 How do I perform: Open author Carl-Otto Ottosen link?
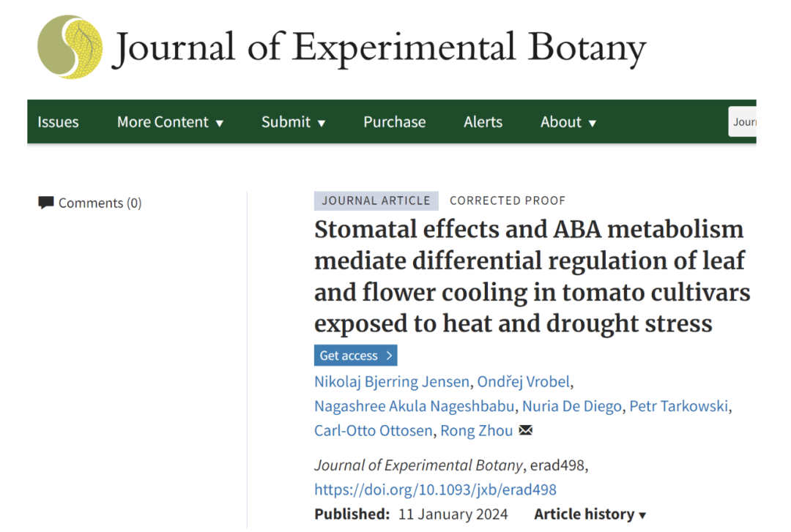(x=373, y=430)
